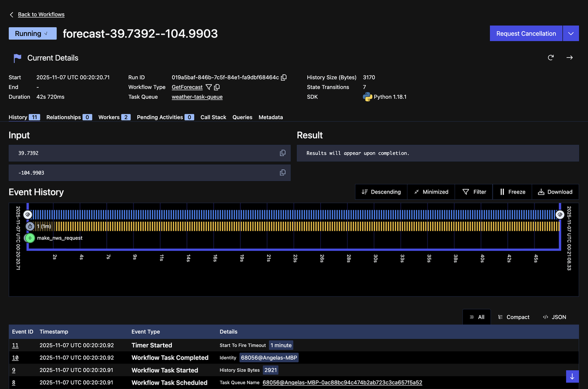588x389 pixels.
Task: Copy the 39.7392 input value
Action: click(282, 153)
